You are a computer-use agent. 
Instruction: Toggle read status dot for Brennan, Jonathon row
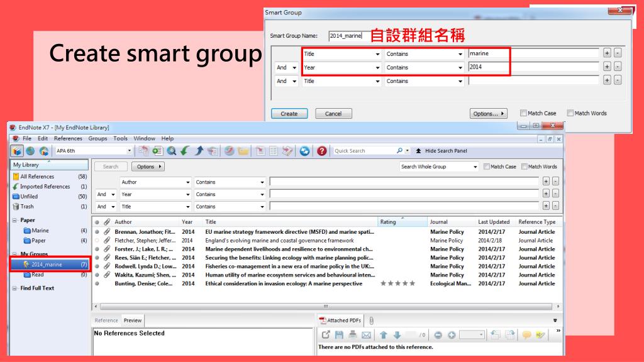97,232
